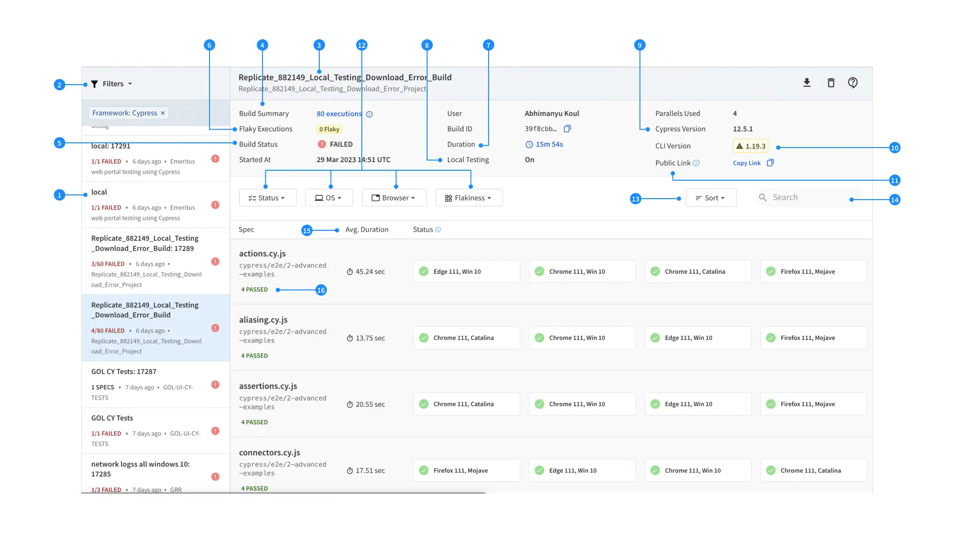Click the trash delete build icon
Viewport: 954px width, 560px height.
(x=831, y=83)
